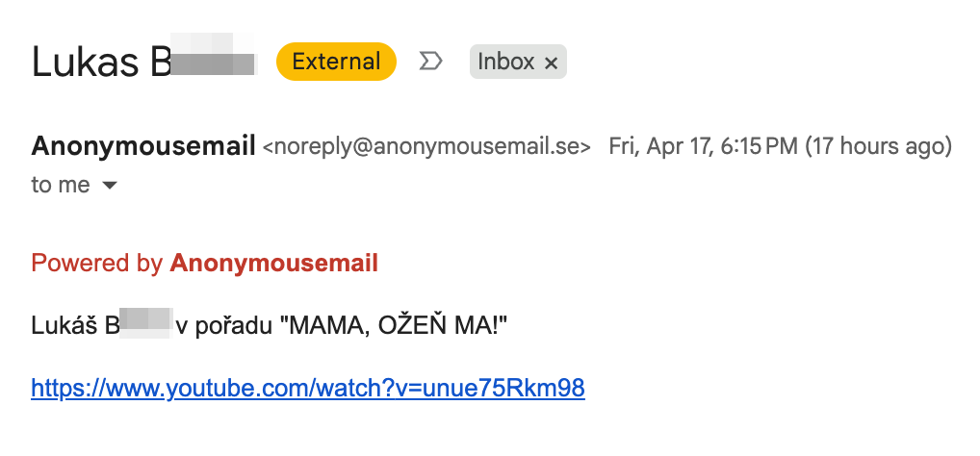Click the bold red Anonymousemail link
Screen dimensions: 980x456
[x=273, y=263]
